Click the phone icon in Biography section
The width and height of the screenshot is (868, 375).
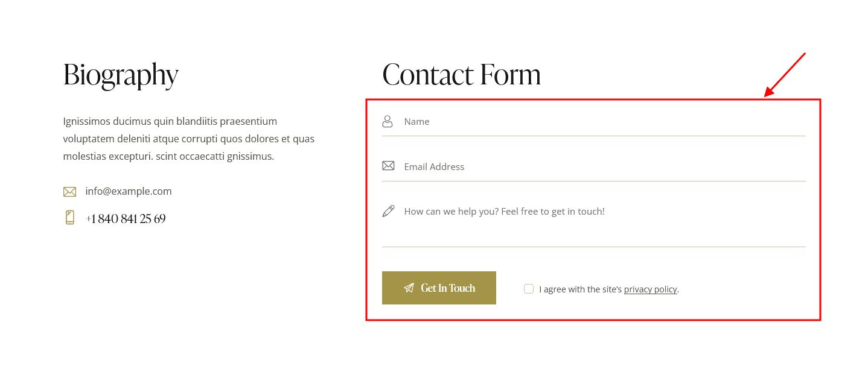[70, 218]
